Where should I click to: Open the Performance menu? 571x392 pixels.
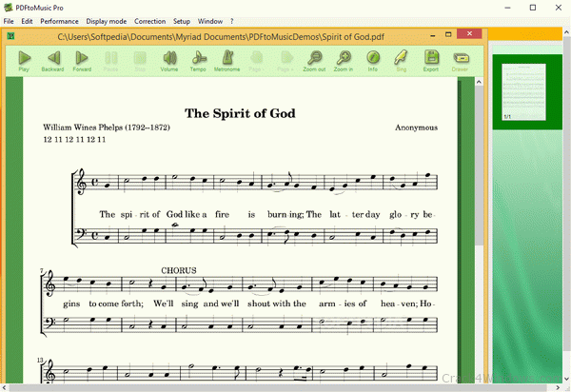(59, 21)
